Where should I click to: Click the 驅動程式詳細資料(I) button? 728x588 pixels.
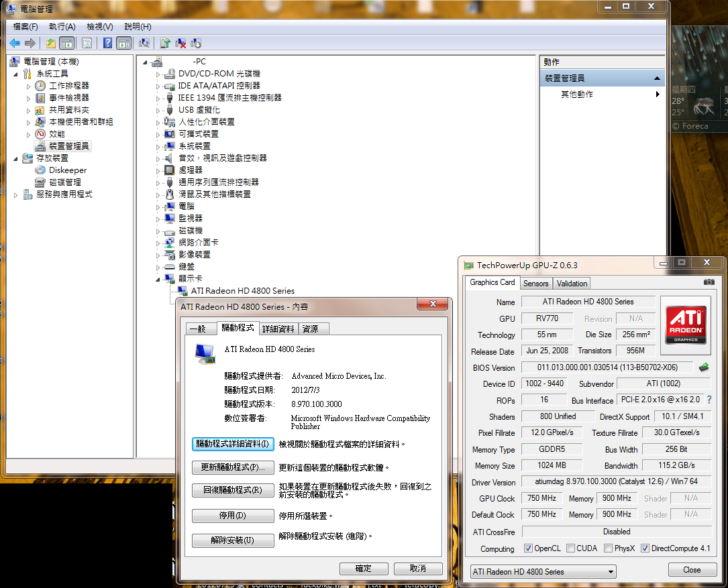point(233,444)
